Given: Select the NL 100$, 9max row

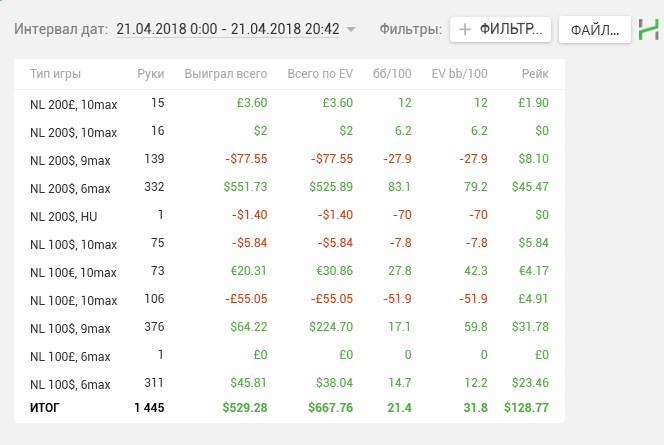Looking at the screenshot, I should (x=290, y=327).
